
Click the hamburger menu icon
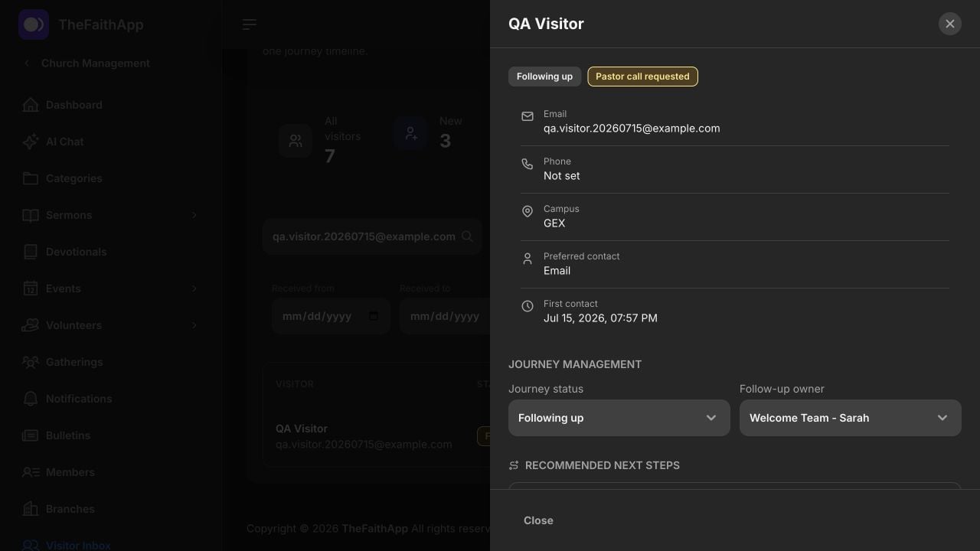pyautogui.click(x=250, y=24)
